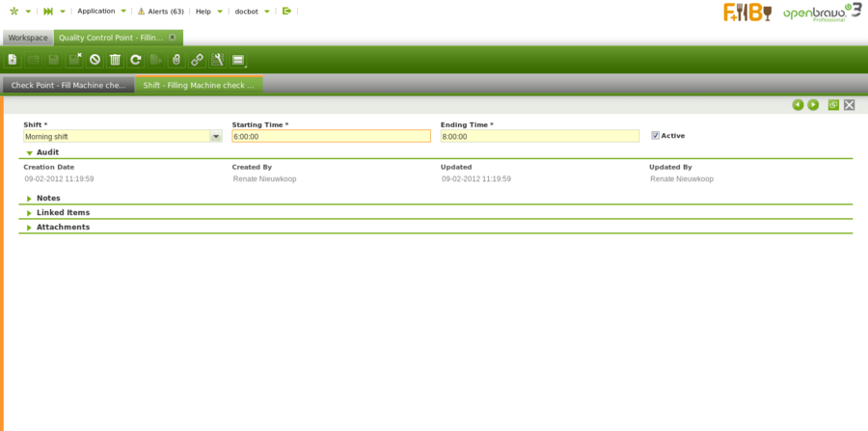Click the chain link toolbar icon
The width and height of the screenshot is (868, 431).
197,60
